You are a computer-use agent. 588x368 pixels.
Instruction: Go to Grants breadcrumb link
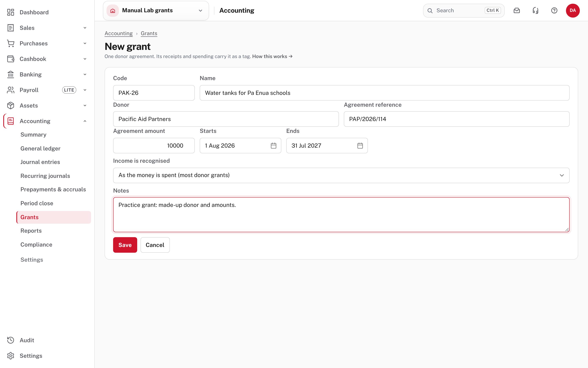point(149,33)
